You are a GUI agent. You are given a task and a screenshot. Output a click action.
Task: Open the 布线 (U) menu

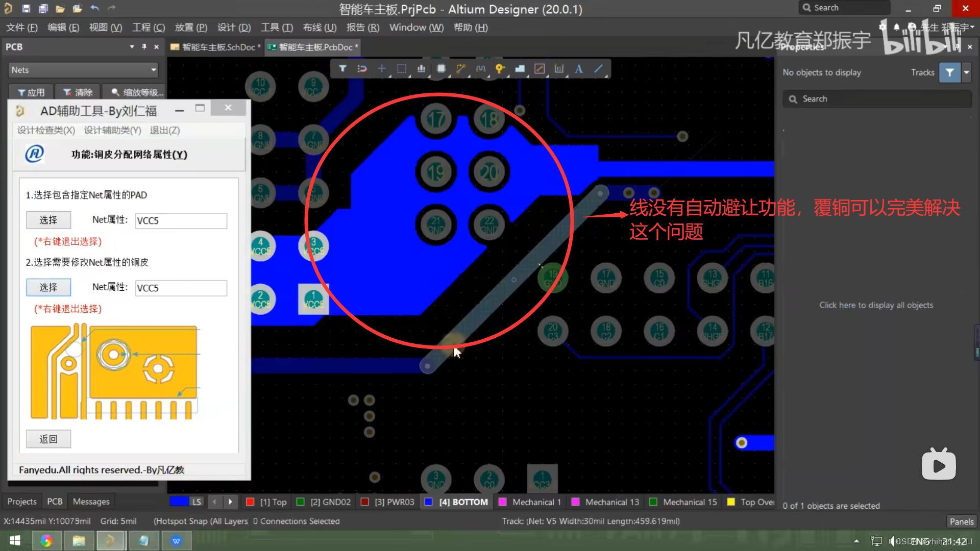320,27
